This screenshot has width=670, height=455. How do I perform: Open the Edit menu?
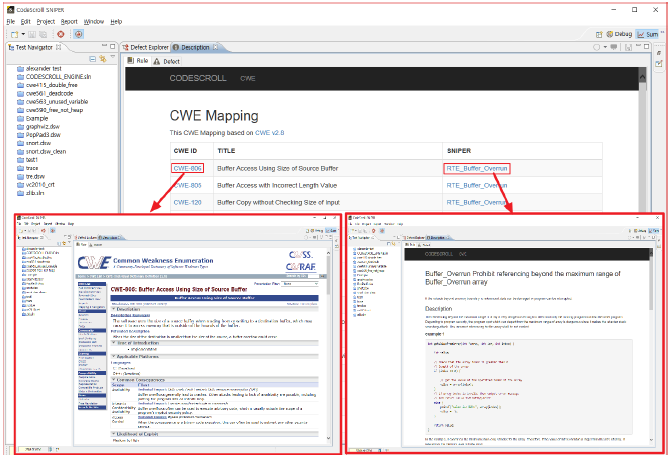pos(26,21)
